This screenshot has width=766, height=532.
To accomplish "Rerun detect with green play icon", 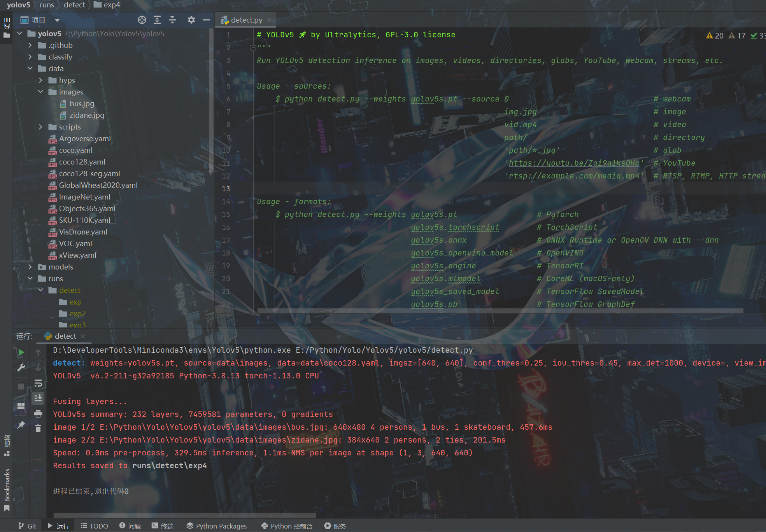I will (21, 352).
